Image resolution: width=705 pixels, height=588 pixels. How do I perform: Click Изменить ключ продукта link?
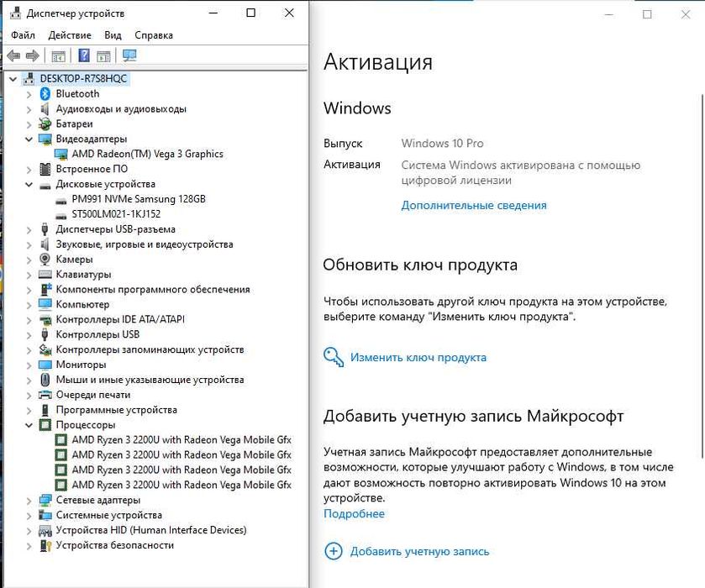pos(418,357)
